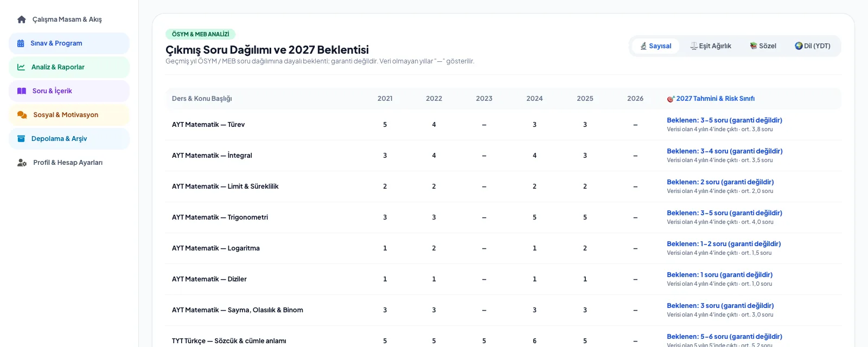Click AYT Matematik — Limit & Süreklilik row title

pyautogui.click(x=225, y=187)
